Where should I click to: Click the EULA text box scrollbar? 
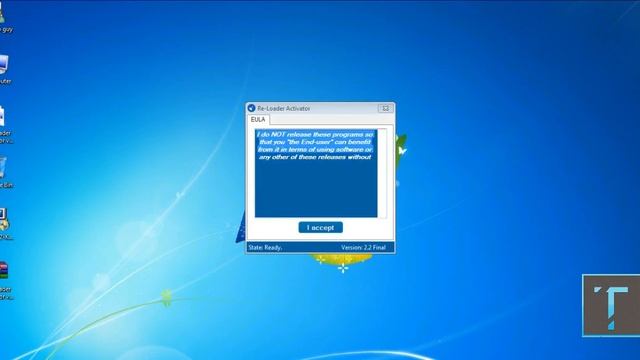[382, 173]
